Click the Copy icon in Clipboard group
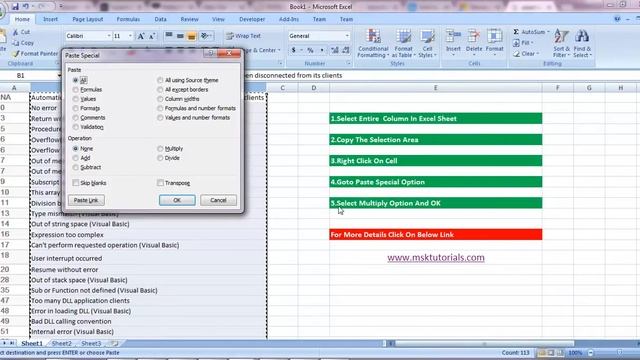Viewport: 640px width, 360px height. click(x=16, y=43)
